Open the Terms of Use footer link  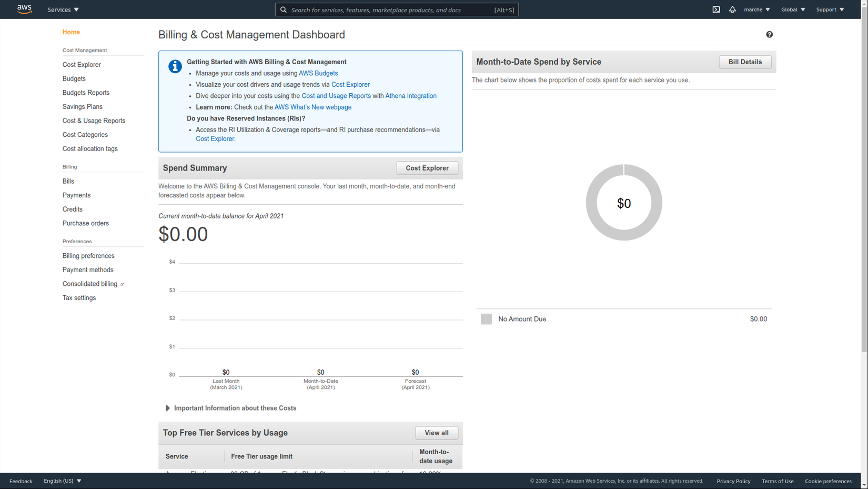778,481
